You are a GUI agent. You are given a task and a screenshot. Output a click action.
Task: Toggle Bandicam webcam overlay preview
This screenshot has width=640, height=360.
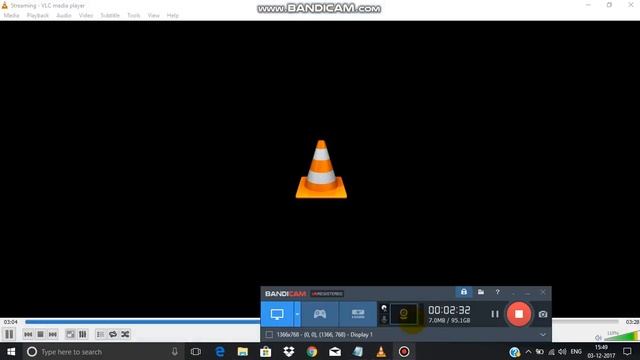[x=404, y=314]
